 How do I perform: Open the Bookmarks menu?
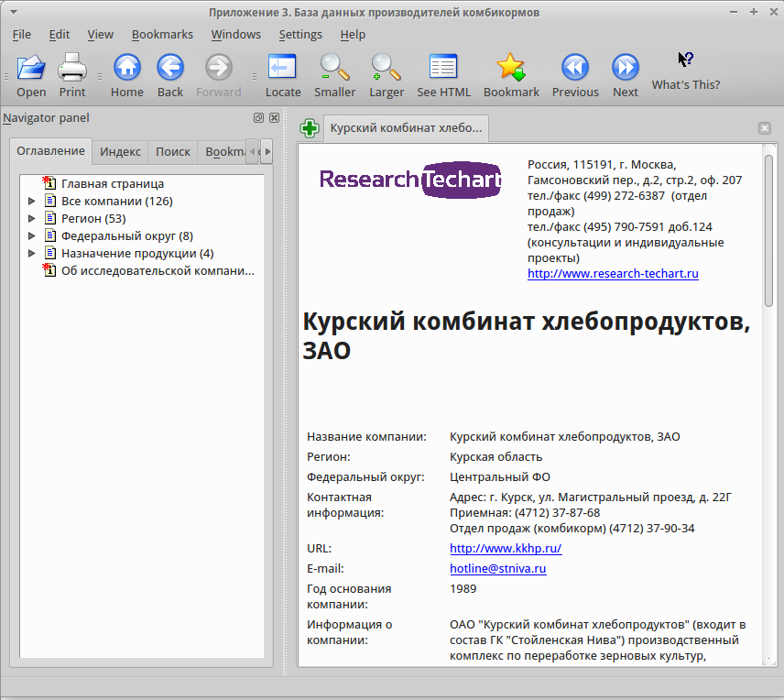point(162,35)
